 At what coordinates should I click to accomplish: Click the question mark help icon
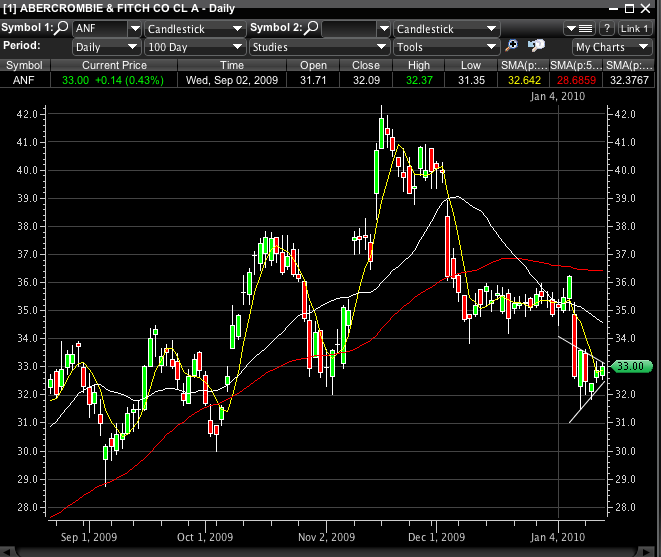pos(606,28)
